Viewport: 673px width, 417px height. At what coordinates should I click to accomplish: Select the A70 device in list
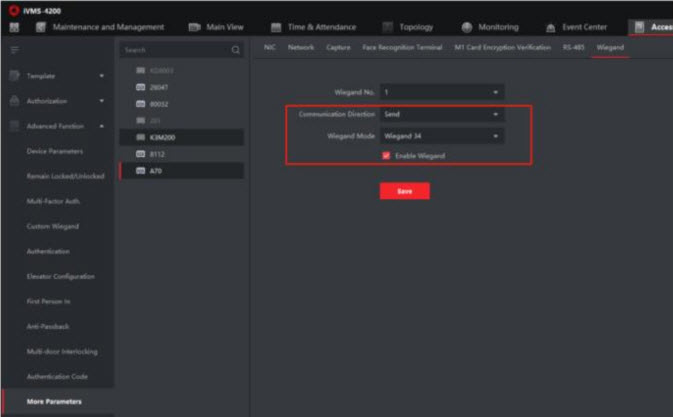coord(156,171)
